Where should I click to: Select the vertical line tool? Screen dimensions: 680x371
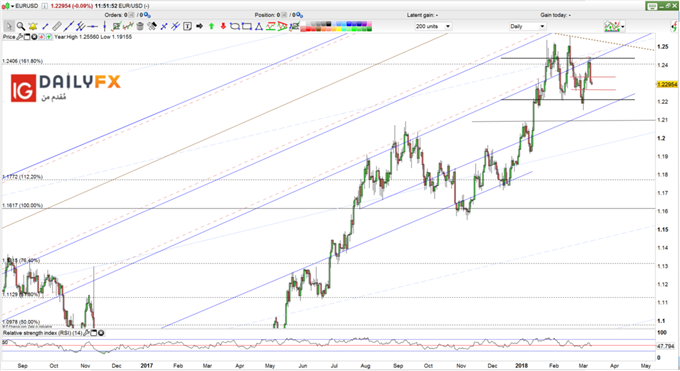click(x=105, y=26)
